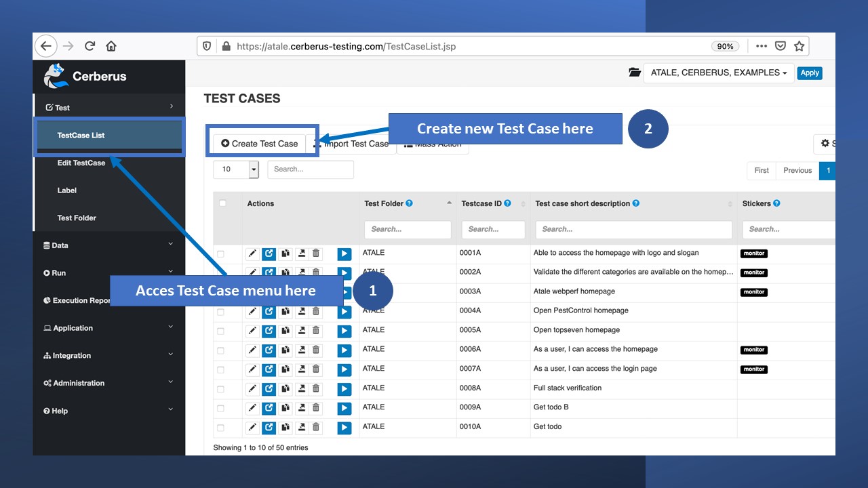The height and width of the screenshot is (488, 868).
Task: Expand the Administration sidebar menu
Action: (x=108, y=383)
